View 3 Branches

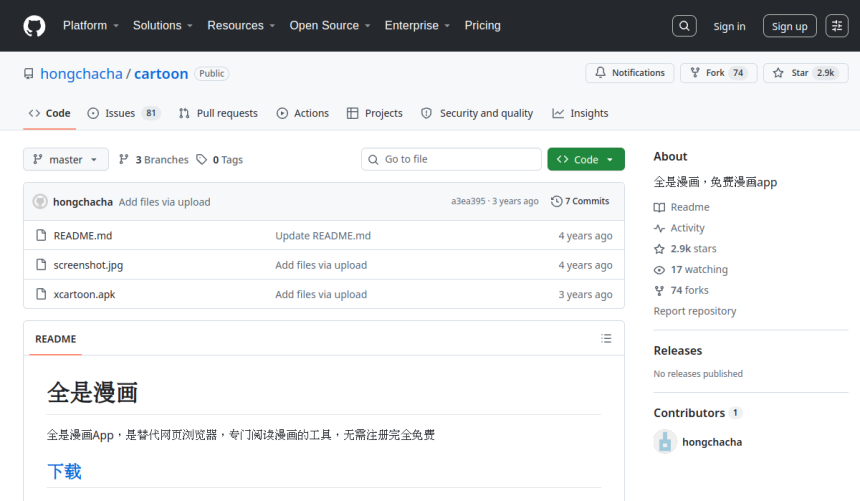pos(154,159)
